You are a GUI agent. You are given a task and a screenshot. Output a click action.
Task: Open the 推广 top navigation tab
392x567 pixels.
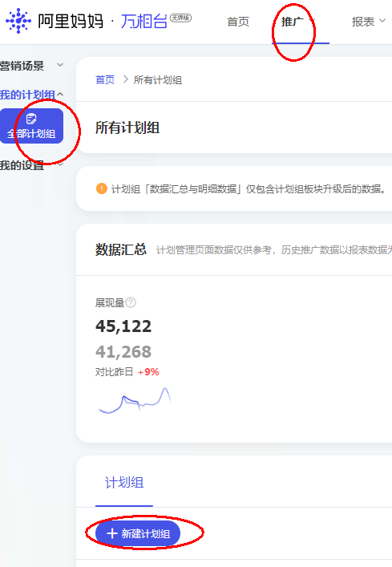(298, 22)
